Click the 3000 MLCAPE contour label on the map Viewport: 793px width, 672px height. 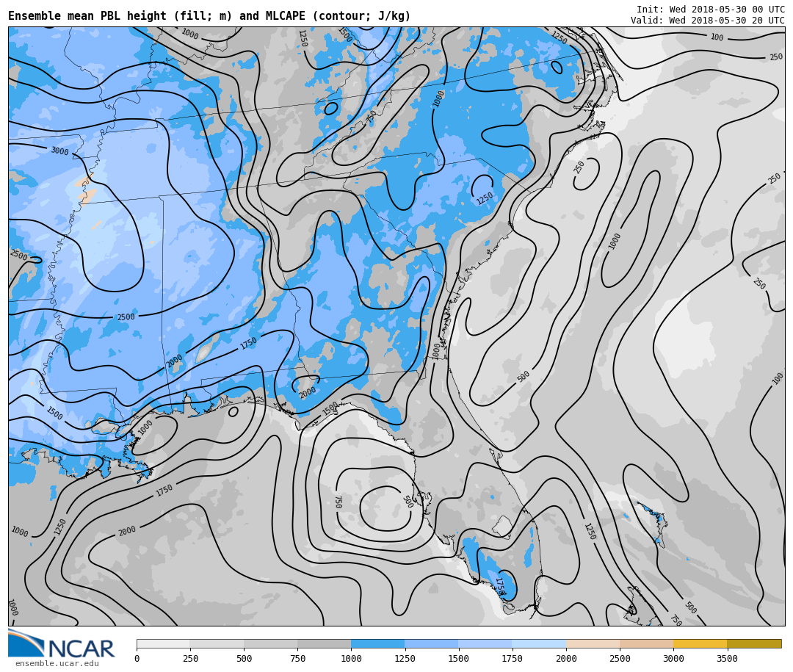pyautogui.click(x=59, y=151)
